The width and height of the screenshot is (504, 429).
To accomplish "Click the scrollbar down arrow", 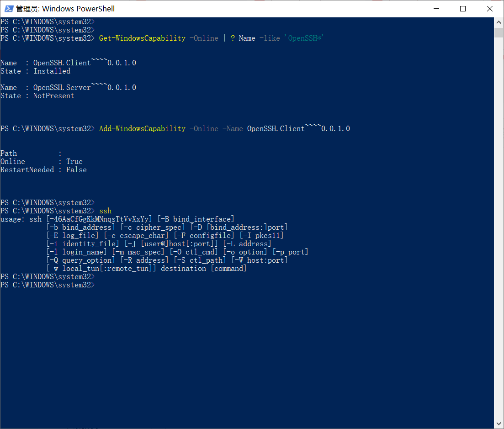I will coord(499,424).
